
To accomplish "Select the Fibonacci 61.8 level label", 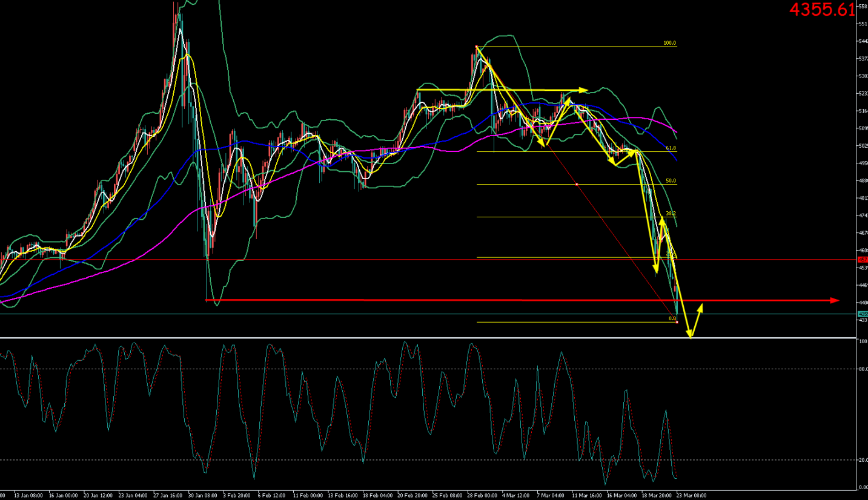I will [671, 148].
